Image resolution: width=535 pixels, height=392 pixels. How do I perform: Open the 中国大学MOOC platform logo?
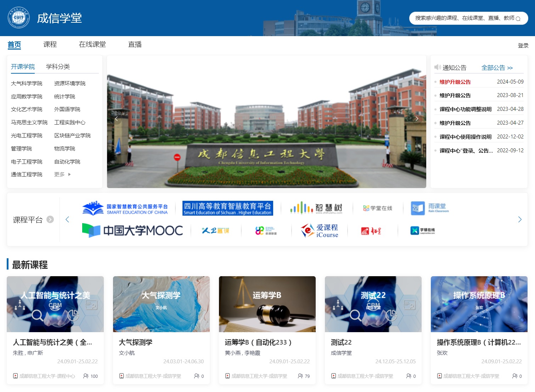pos(133,231)
